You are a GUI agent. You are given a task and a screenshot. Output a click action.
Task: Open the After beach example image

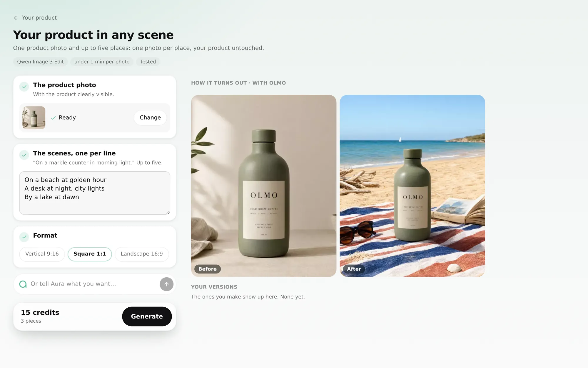412,186
